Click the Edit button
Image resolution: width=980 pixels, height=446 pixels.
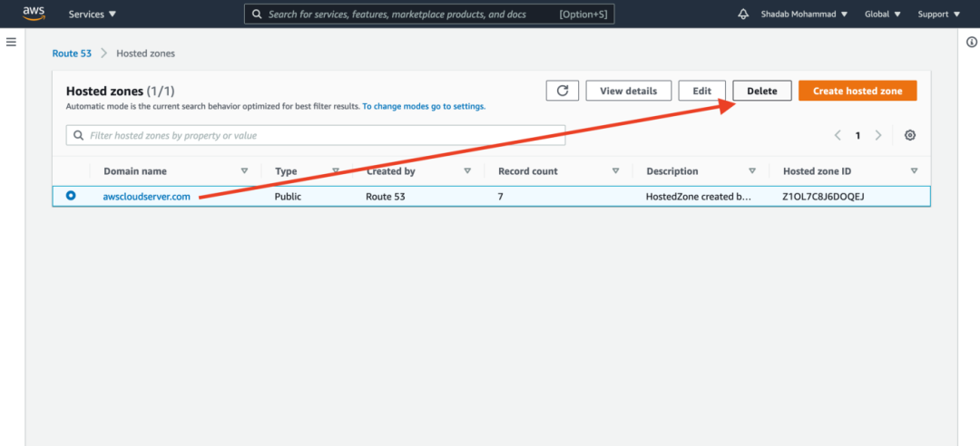[x=701, y=91]
